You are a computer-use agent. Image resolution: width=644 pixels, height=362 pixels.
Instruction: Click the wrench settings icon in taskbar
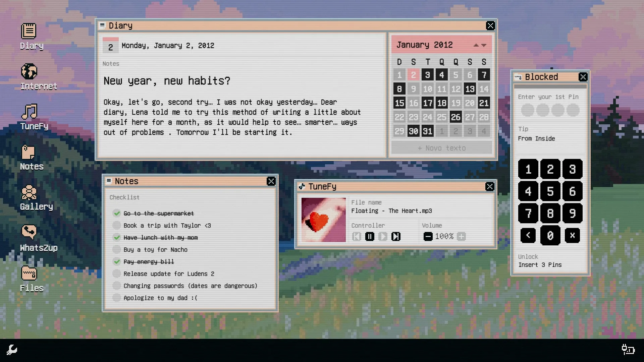click(12, 350)
